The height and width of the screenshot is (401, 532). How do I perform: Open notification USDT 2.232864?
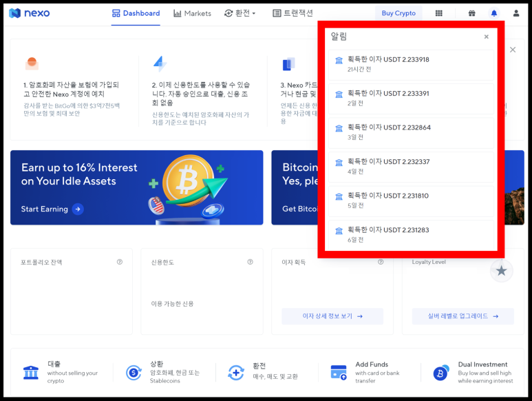[x=411, y=133]
